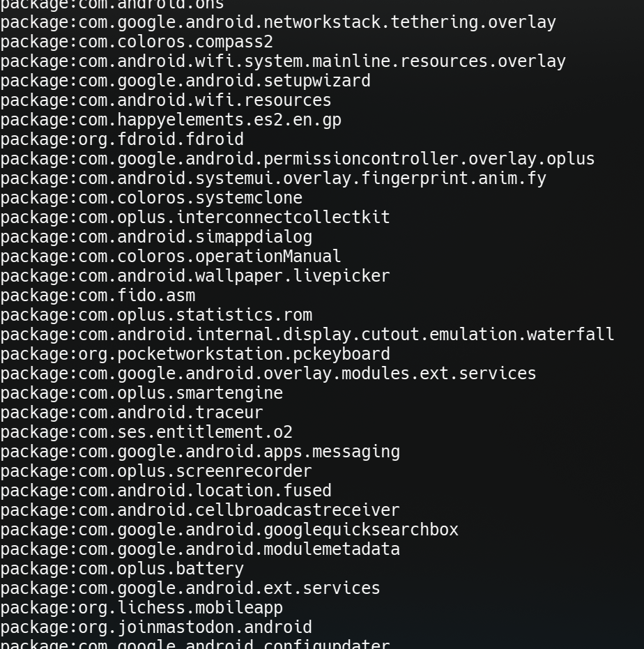
Task: Click the com.oplus.screenrecorder package line
Action: click(x=156, y=471)
